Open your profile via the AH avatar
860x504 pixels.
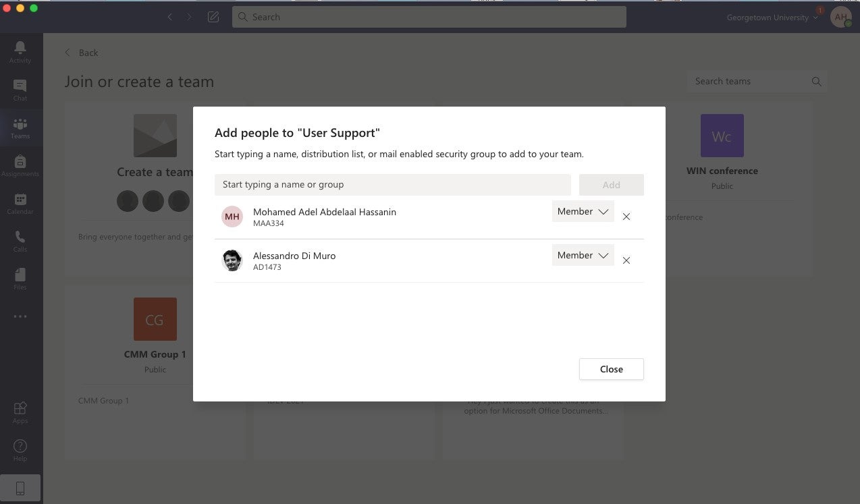[840, 17]
